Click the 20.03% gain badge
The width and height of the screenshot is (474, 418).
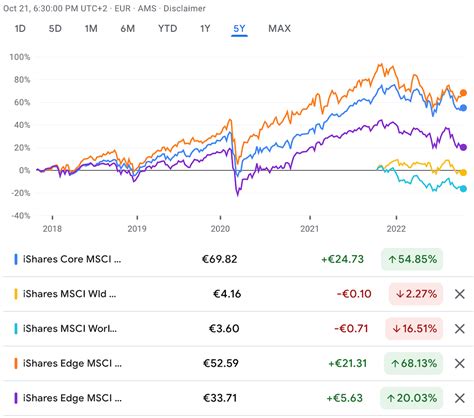pyautogui.click(x=412, y=398)
